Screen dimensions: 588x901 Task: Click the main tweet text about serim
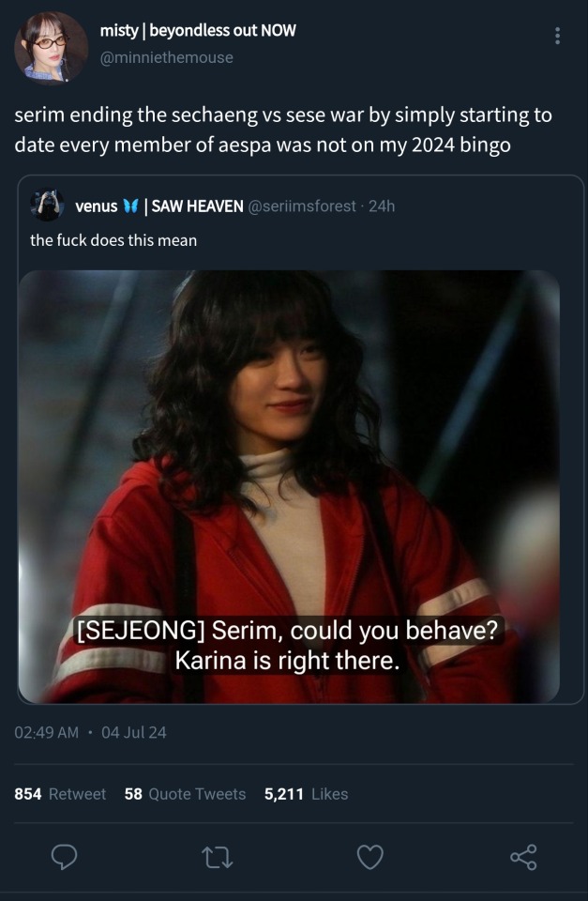(282, 130)
